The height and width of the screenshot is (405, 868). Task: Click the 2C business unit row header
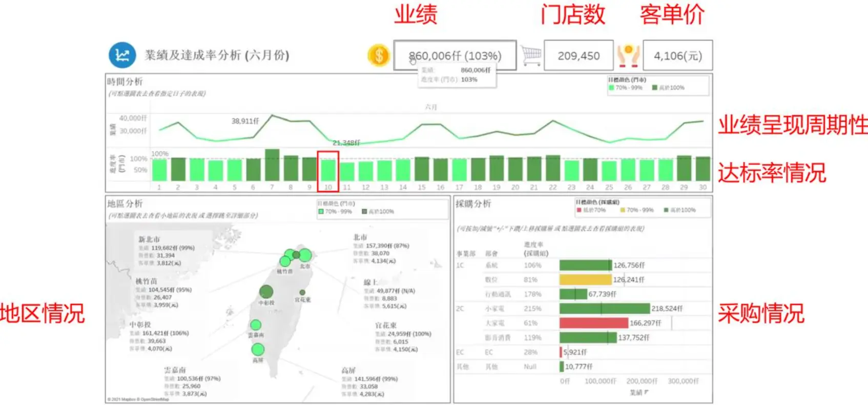(x=460, y=309)
